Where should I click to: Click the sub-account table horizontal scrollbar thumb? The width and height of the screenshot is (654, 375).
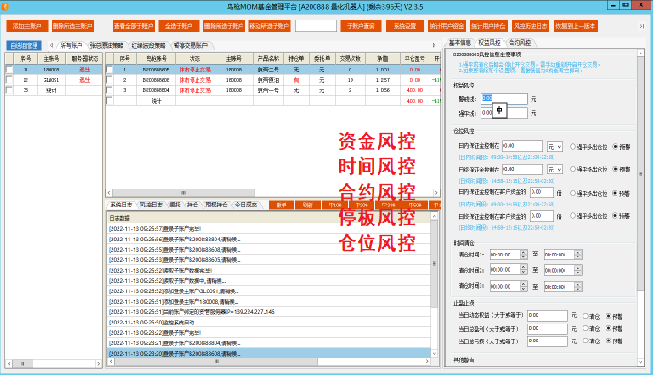[x=184, y=193]
